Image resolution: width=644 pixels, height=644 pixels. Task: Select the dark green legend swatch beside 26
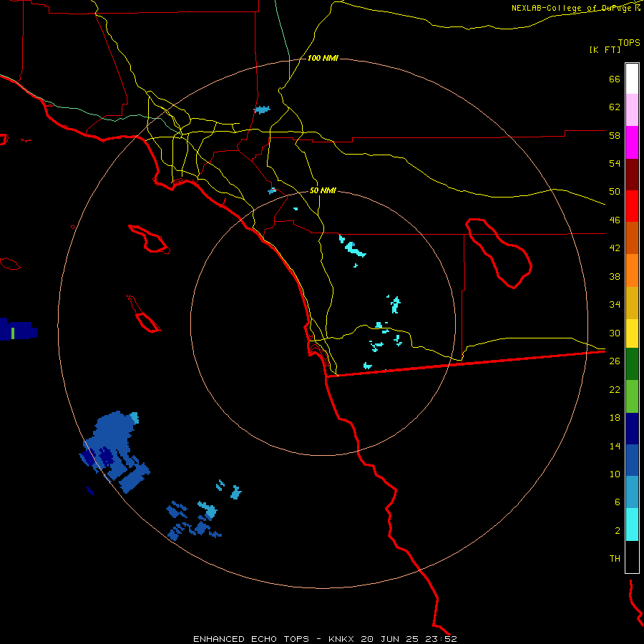(x=632, y=364)
